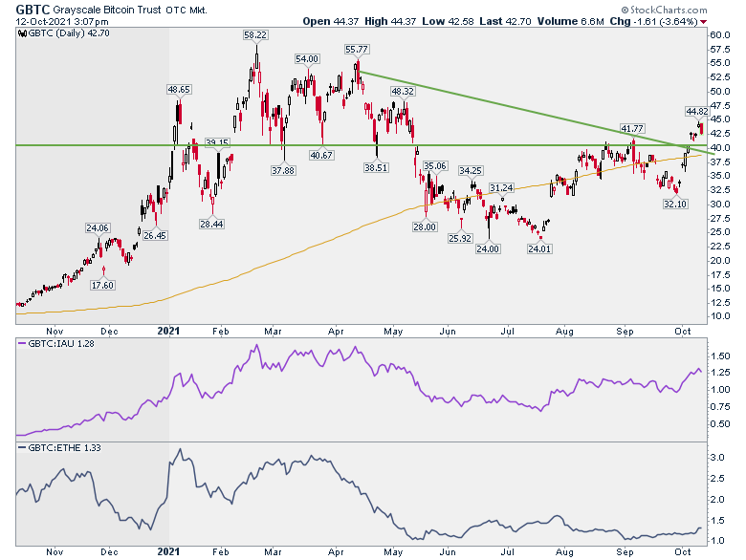Click the 'Oct' label on main chart axis
Viewport: 746px width, 560px height.
683,331
